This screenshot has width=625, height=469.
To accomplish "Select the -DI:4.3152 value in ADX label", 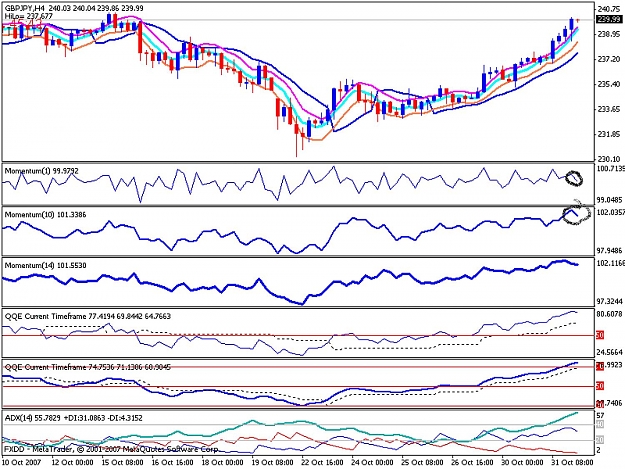I will click(125, 418).
